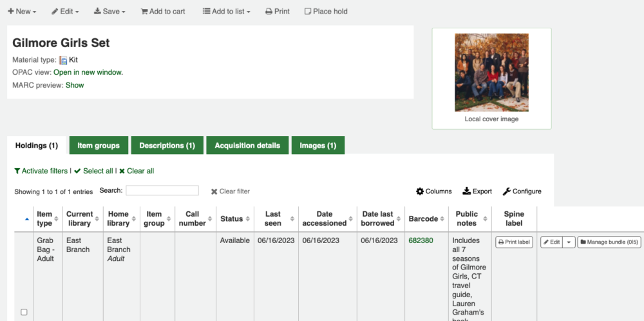644x321 pixels.
Task: Sort by Date accessioned column
Action: tap(328, 219)
